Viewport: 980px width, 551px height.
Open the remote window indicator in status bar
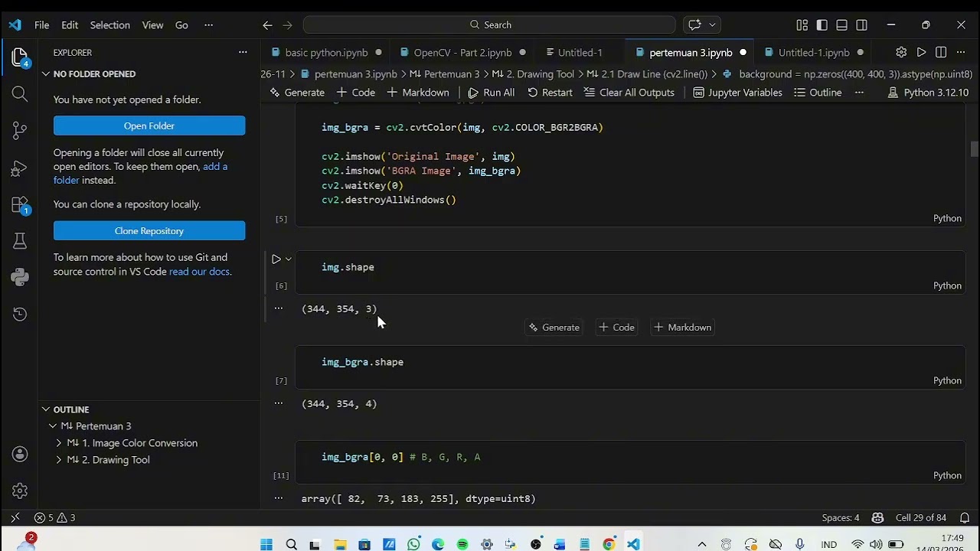[15, 518]
